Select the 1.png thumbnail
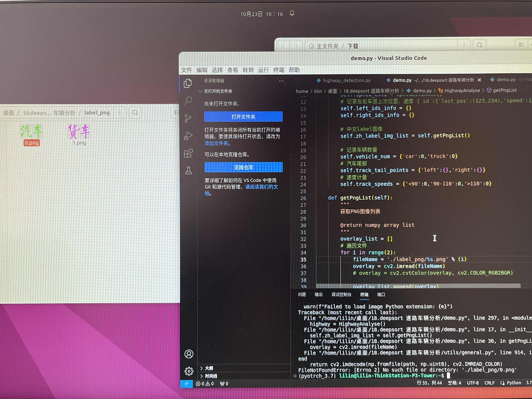This screenshot has width=532, height=399. (79, 135)
